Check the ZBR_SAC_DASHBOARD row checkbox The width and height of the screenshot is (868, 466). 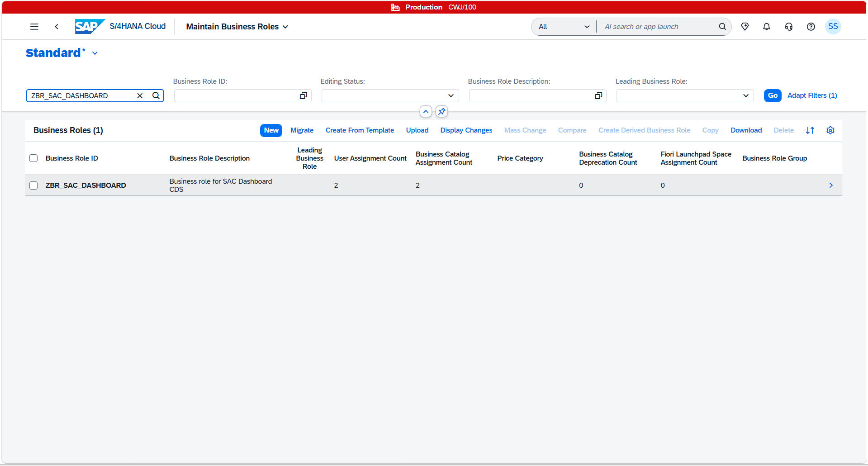[33, 185]
